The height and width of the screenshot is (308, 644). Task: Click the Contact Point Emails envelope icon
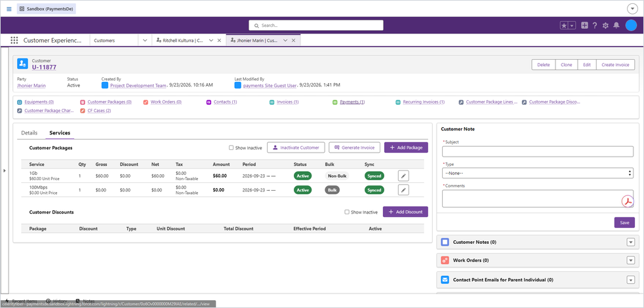445,280
